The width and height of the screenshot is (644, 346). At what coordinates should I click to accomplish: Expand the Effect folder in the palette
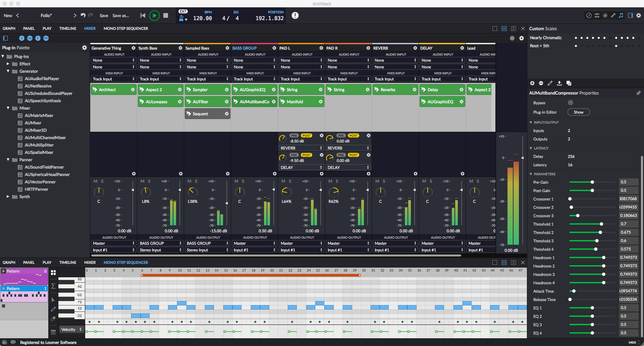(8, 64)
